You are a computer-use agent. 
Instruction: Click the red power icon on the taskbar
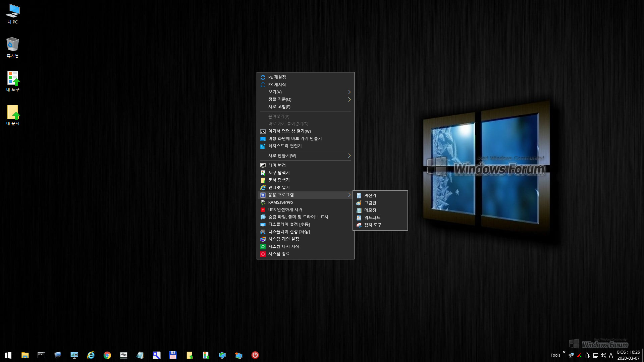click(x=255, y=355)
